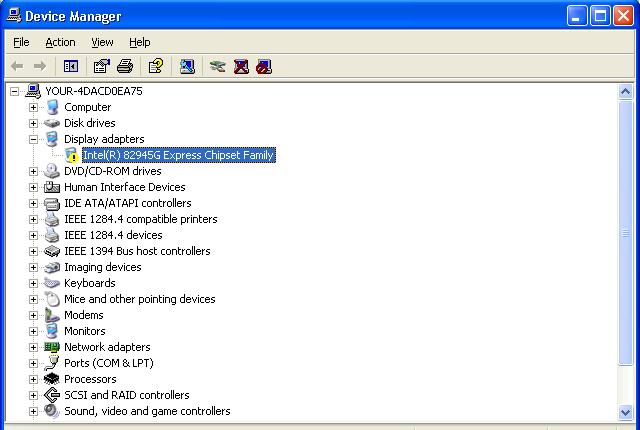Viewport: 640px width, 430px height.
Task: Select Intel(R) 82945G Express Chipset Family
Action: pyautogui.click(x=178, y=155)
